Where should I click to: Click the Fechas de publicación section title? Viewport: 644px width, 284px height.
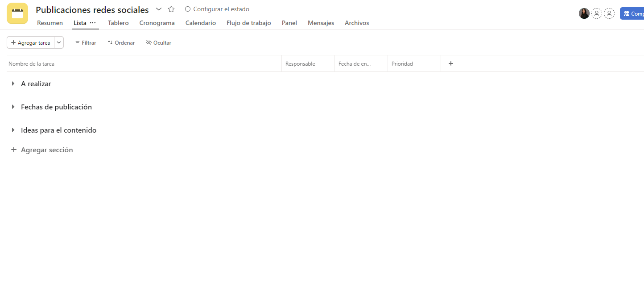click(x=56, y=107)
